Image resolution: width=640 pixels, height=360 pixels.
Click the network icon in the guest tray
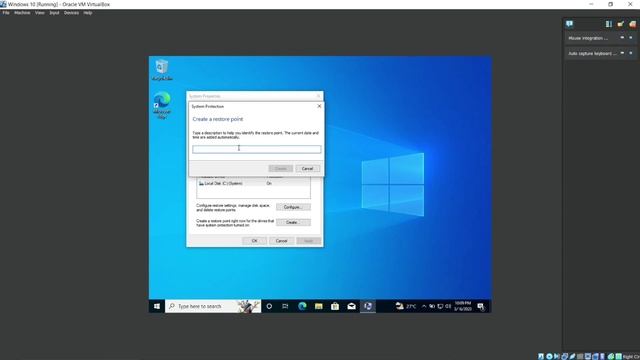[440, 306]
